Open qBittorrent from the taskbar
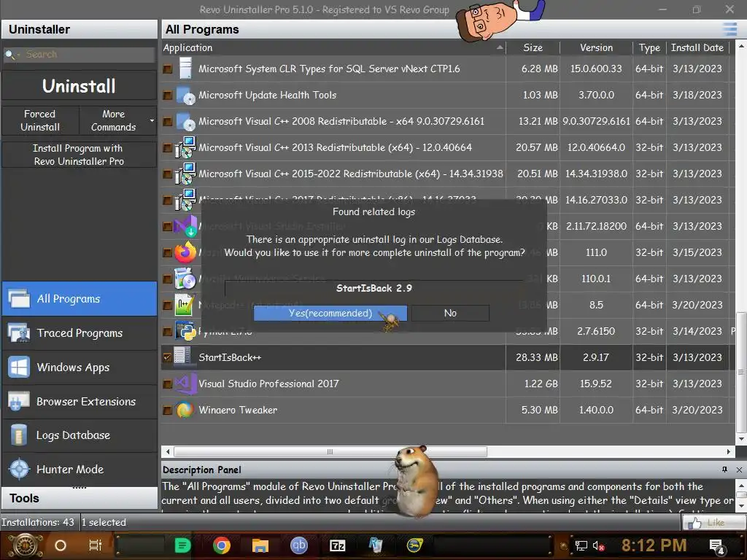Viewport: 747px width, 560px height. [298, 545]
